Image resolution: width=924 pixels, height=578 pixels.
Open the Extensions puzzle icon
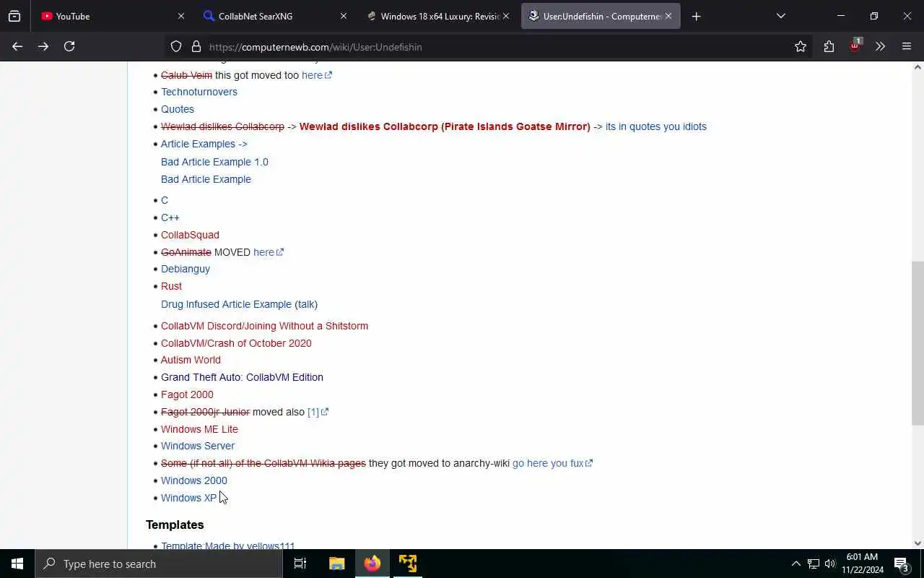click(829, 47)
